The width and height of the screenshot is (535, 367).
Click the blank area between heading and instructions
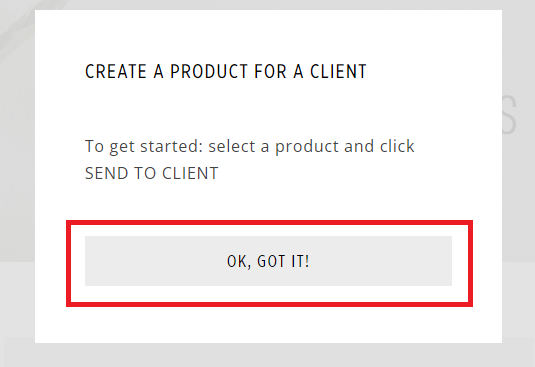point(268,108)
